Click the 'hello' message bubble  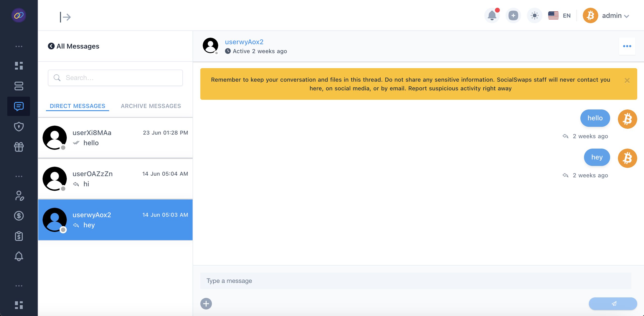(595, 118)
